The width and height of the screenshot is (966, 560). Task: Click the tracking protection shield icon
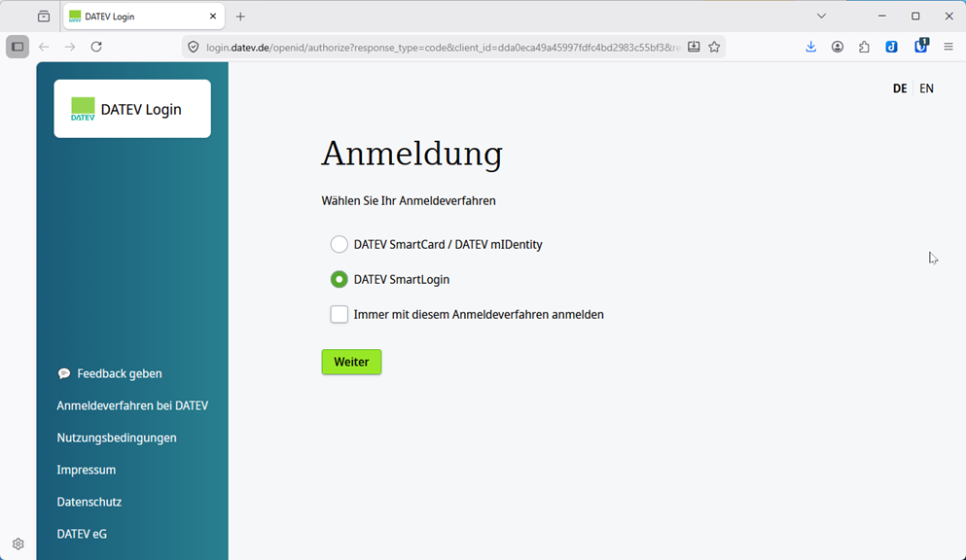(194, 47)
